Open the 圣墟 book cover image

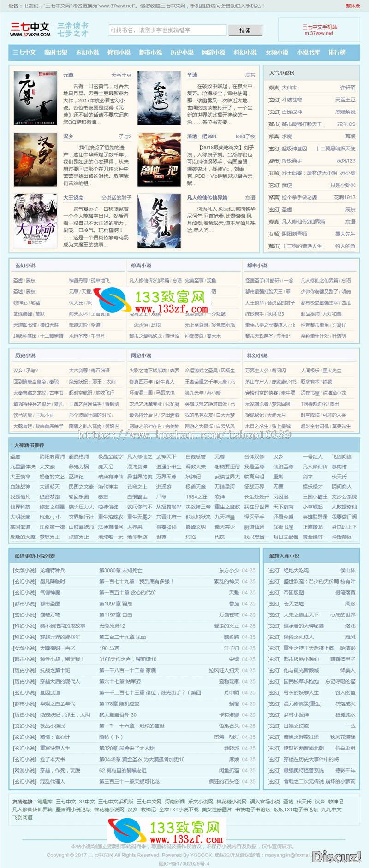(159, 98)
